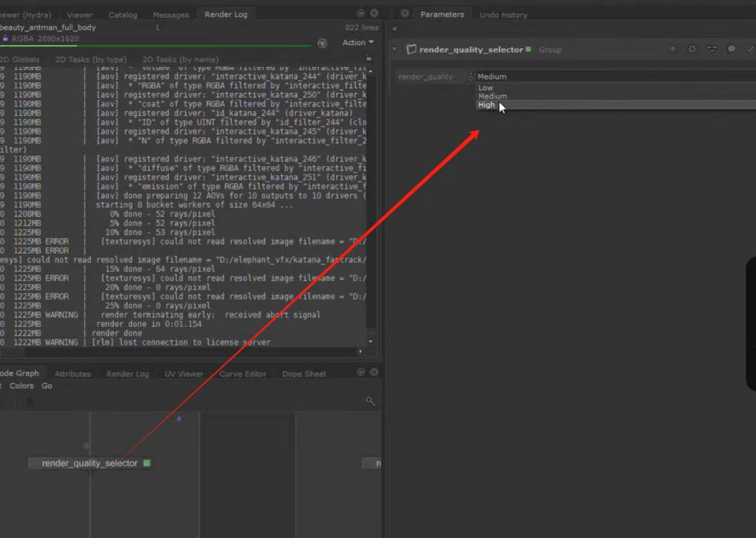Click the node graph search magnifier icon

371,401
